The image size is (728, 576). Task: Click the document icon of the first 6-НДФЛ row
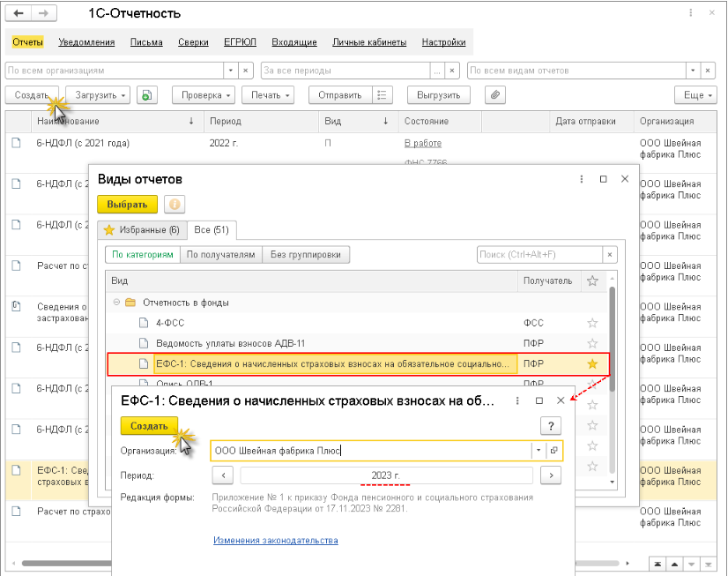(x=16, y=143)
